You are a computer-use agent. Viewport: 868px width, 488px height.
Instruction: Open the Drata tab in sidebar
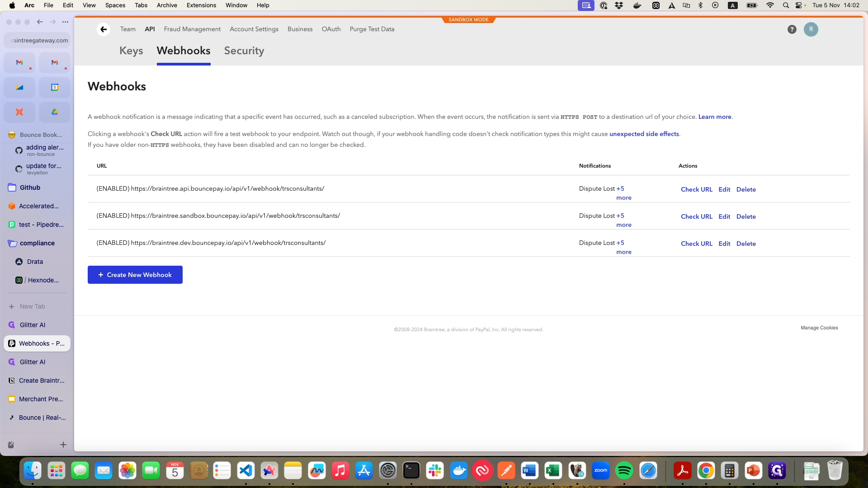[x=37, y=262]
